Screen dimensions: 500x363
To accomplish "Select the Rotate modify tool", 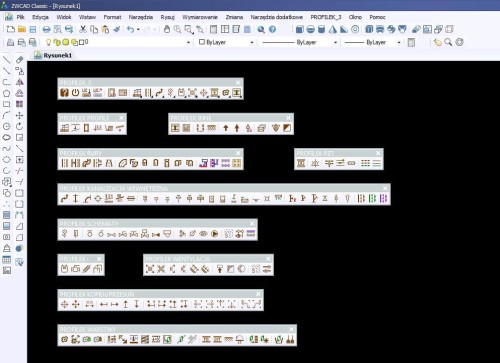I will (19, 126).
